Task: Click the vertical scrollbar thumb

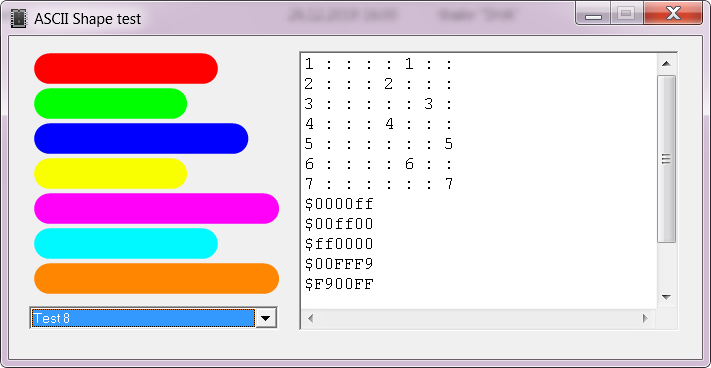Action: 666,159
